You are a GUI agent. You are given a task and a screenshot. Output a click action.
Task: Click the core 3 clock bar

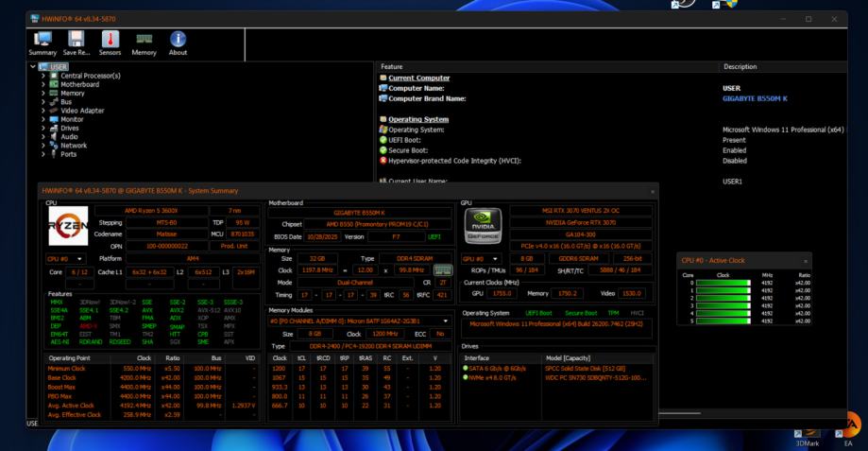(723, 305)
